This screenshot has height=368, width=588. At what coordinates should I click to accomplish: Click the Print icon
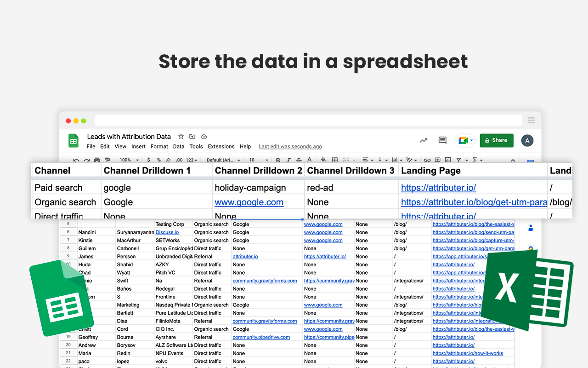pyautogui.click(x=96, y=160)
